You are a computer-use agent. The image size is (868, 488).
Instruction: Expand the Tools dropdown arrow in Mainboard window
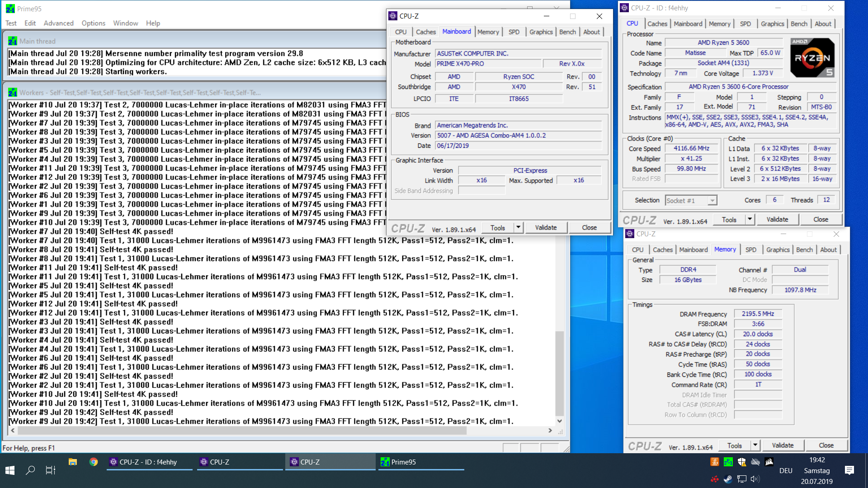point(519,228)
